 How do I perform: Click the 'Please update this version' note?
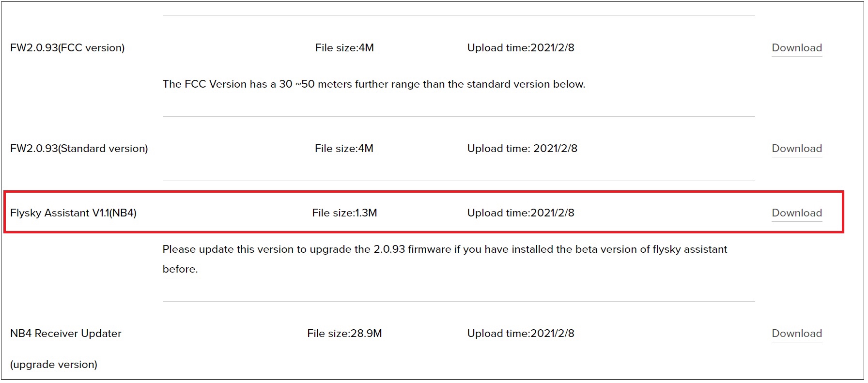pos(445,249)
